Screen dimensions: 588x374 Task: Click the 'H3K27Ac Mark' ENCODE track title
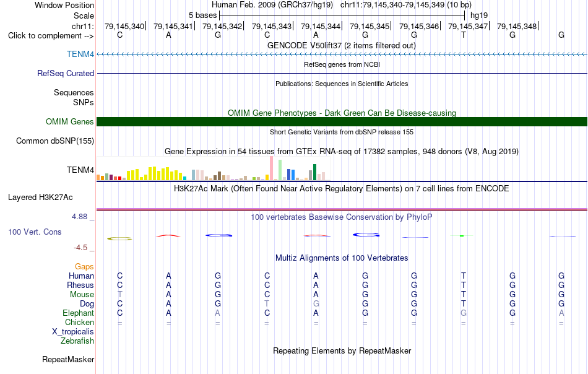coord(342,188)
